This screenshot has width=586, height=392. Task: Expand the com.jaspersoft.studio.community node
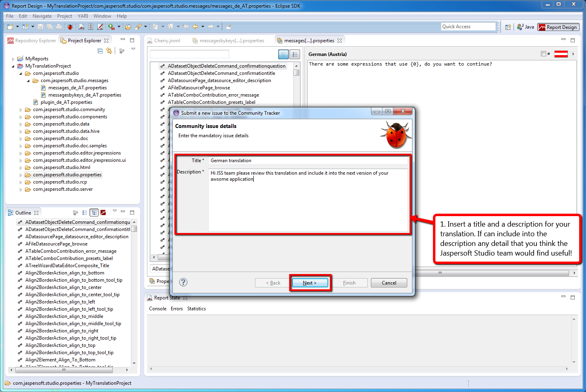pos(21,109)
